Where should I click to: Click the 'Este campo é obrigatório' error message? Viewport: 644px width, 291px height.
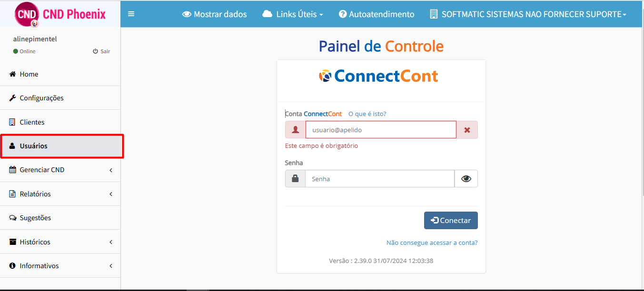(x=321, y=146)
